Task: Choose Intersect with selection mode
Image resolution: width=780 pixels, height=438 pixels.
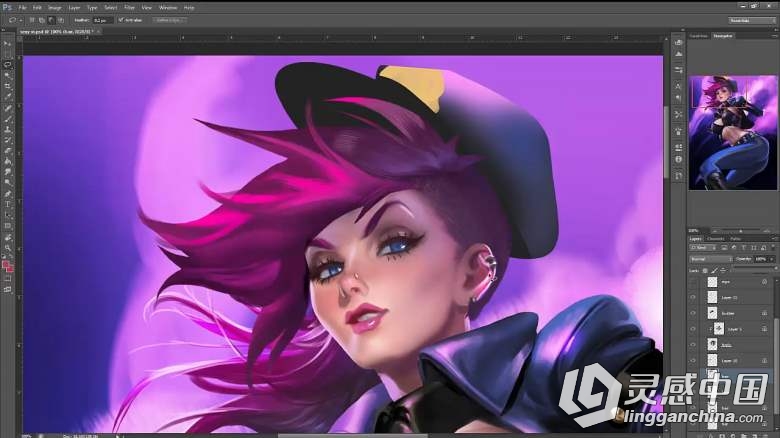Action: pos(61,20)
